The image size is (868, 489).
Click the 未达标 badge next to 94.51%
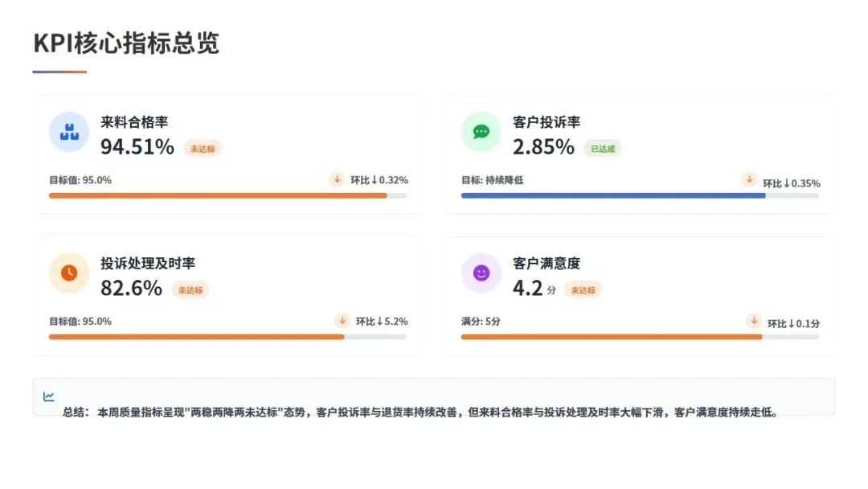203,149
